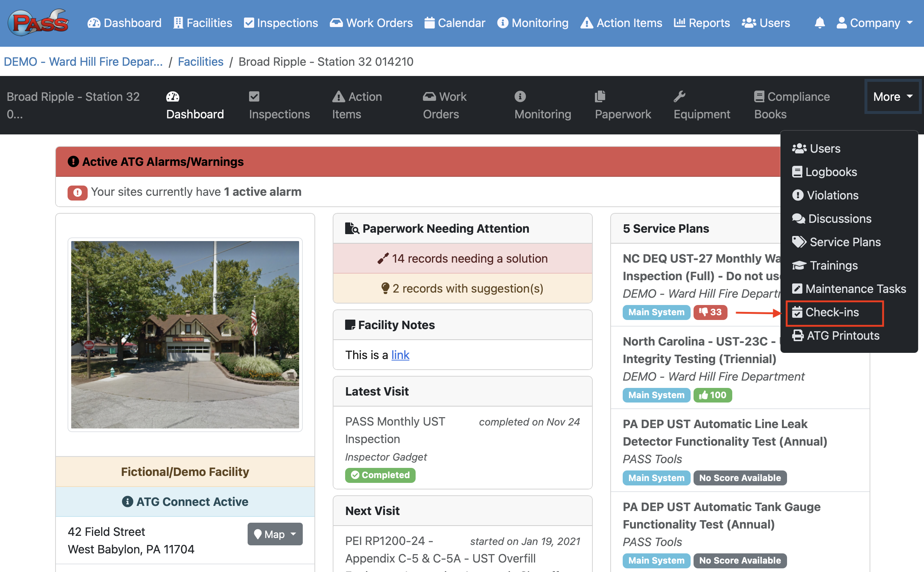Switch to facility Compliance Books tab
The width and height of the screenshot is (924, 572).
pyautogui.click(x=791, y=105)
